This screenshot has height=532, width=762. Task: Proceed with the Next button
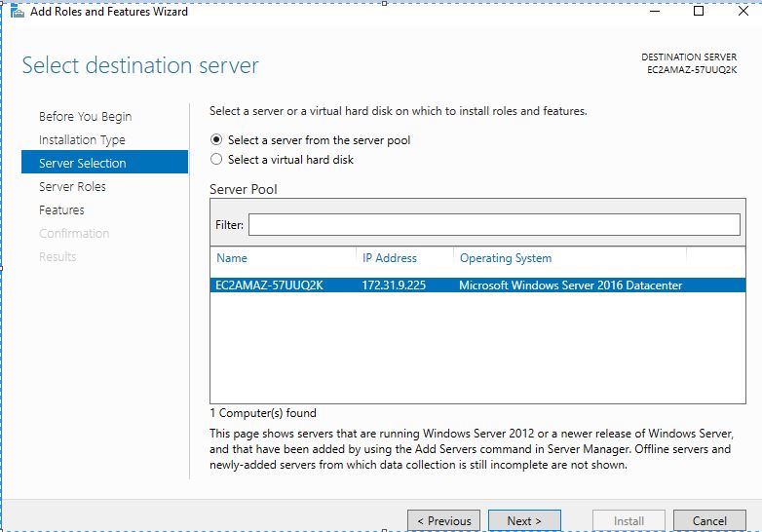coord(524,520)
